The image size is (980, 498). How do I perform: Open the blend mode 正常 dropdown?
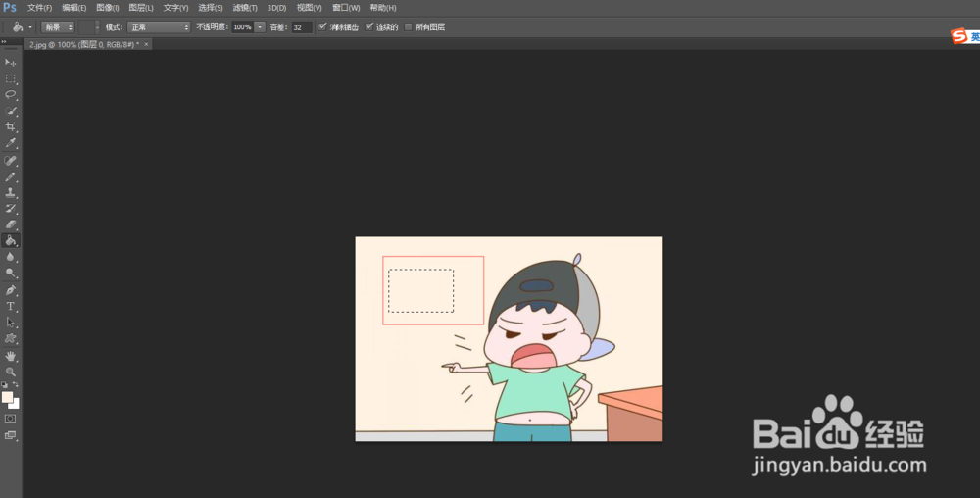(159, 26)
